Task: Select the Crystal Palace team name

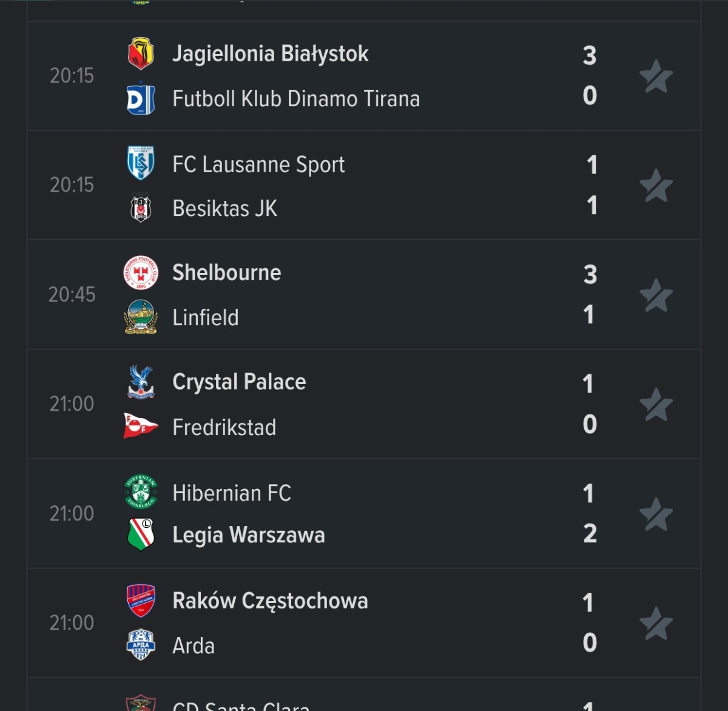Action: (239, 382)
